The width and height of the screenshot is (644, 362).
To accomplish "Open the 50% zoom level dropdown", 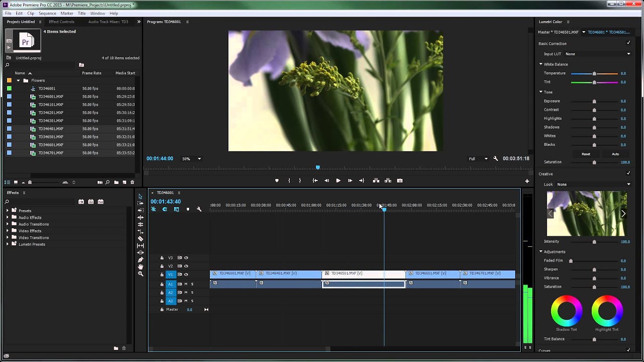I will (191, 159).
